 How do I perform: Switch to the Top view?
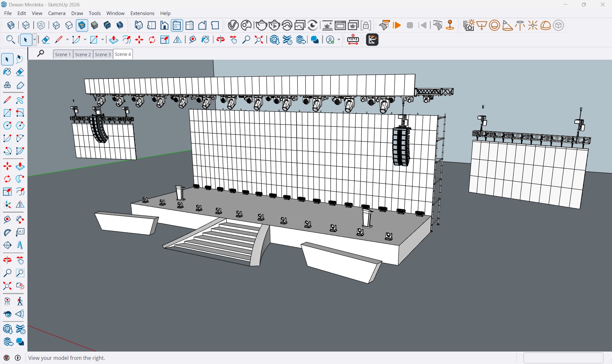(x=151, y=25)
